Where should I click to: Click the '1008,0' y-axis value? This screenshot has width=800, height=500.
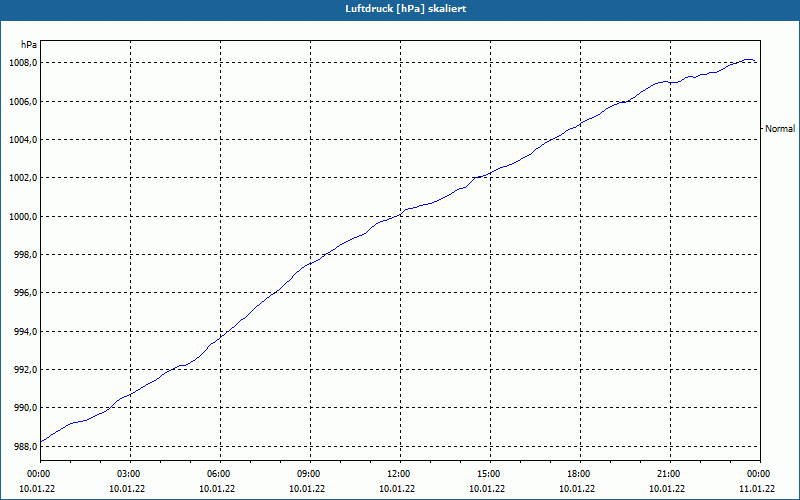23,63
